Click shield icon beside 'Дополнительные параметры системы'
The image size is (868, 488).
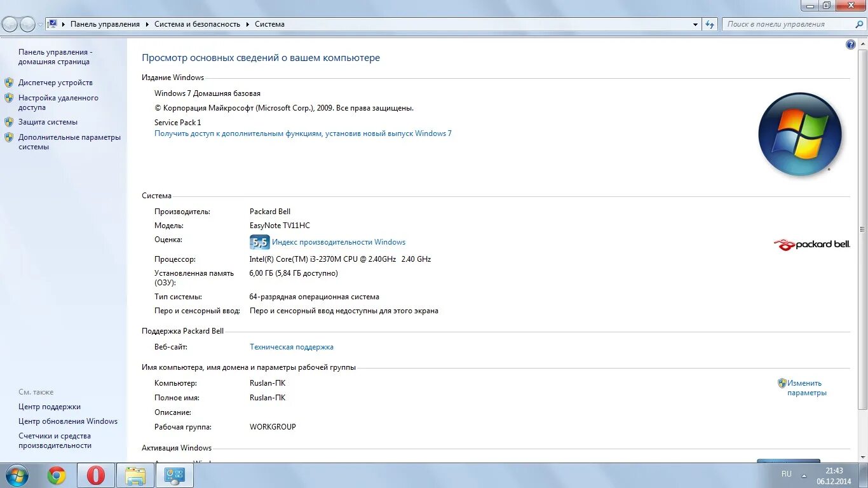pyautogui.click(x=9, y=137)
